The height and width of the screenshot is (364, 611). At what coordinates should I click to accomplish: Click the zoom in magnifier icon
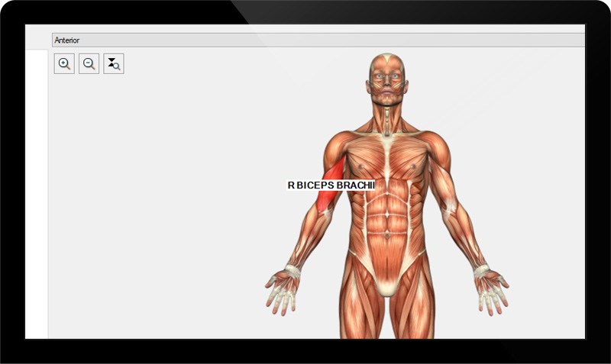click(x=64, y=64)
